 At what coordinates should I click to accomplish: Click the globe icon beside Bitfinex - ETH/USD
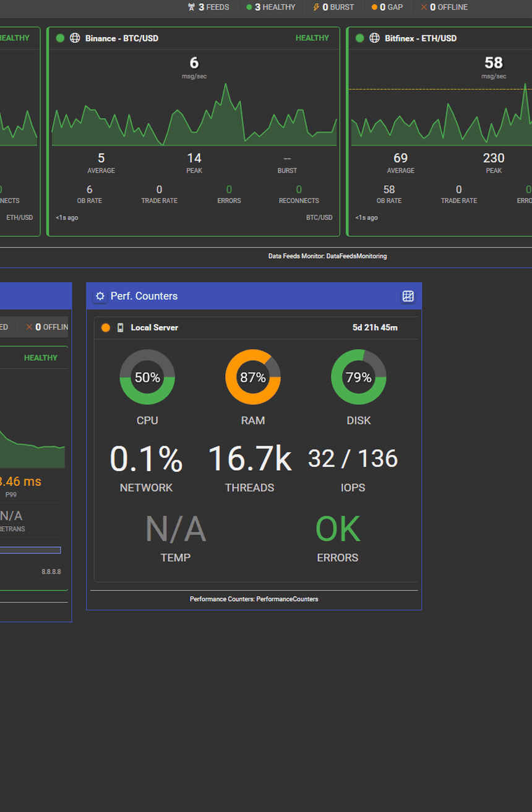coord(374,38)
